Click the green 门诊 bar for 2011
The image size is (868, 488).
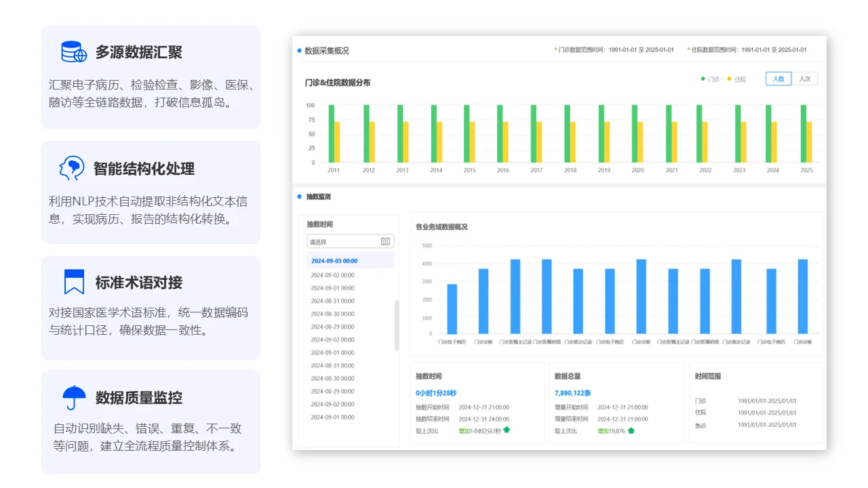[x=332, y=134]
